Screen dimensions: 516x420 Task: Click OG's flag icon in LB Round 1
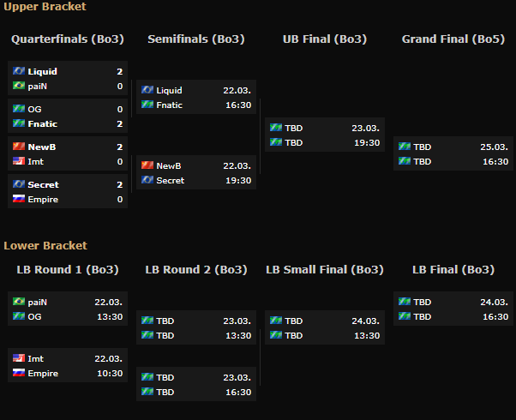pos(19,316)
